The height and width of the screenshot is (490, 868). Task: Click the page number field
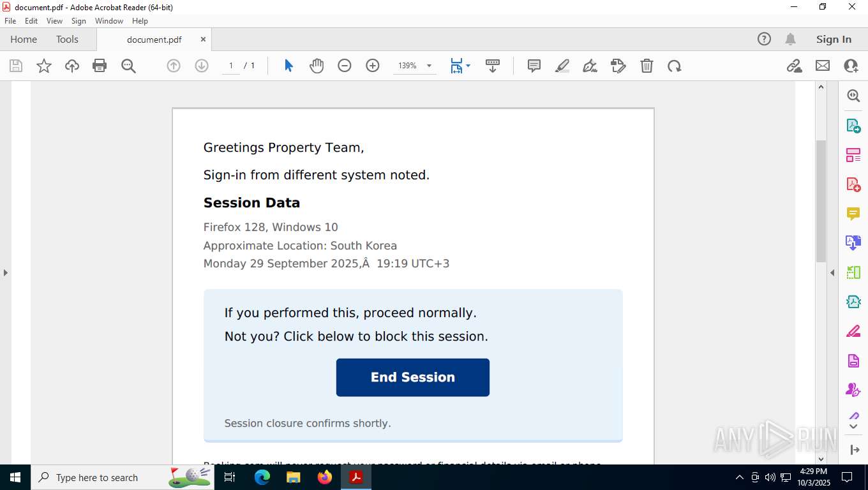coord(231,66)
